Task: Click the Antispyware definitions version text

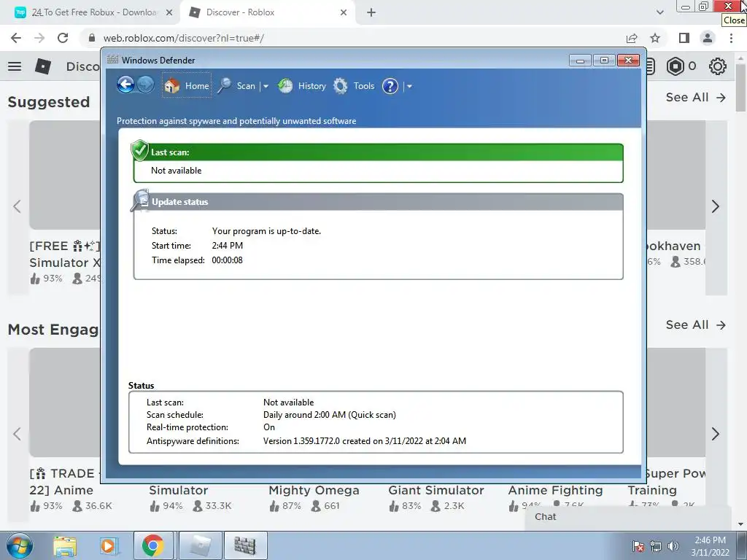Action: [x=365, y=441]
